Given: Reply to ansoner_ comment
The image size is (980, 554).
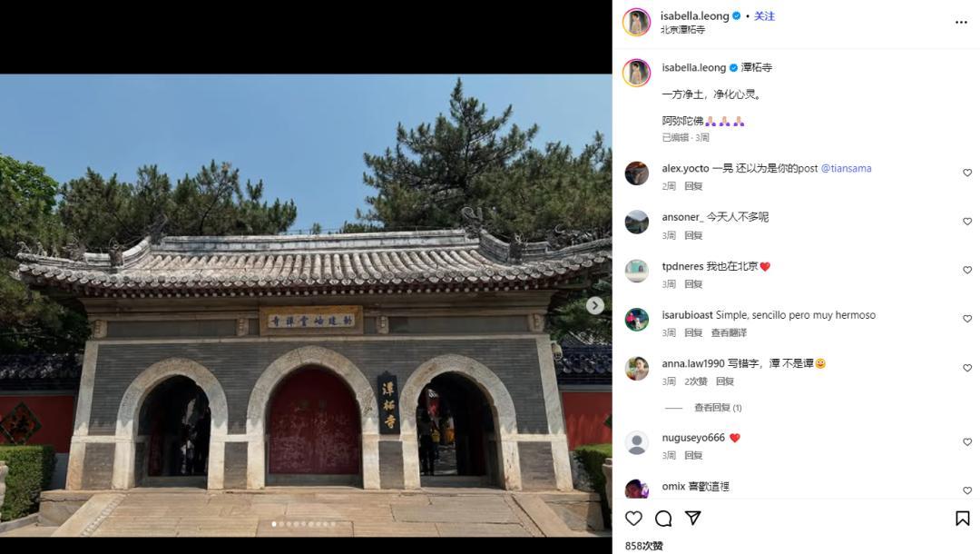Looking at the screenshot, I should click(x=693, y=235).
